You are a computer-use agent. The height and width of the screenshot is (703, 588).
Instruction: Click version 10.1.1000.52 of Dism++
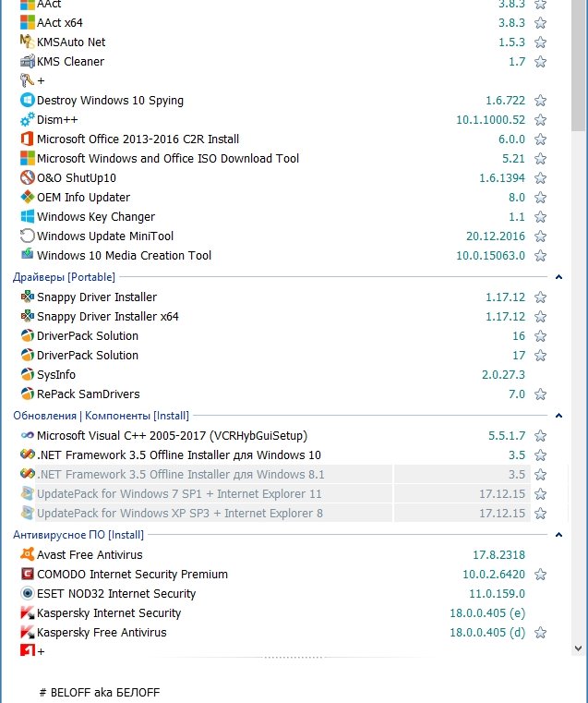[490, 120]
